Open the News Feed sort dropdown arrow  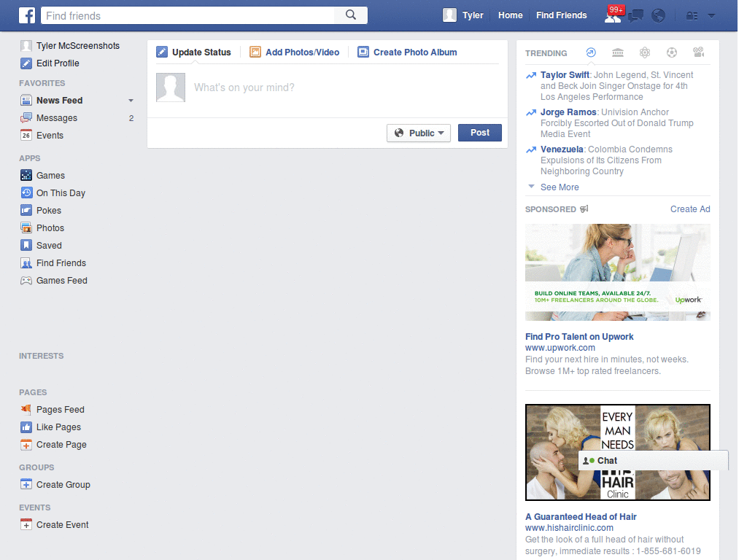click(131, 101)
